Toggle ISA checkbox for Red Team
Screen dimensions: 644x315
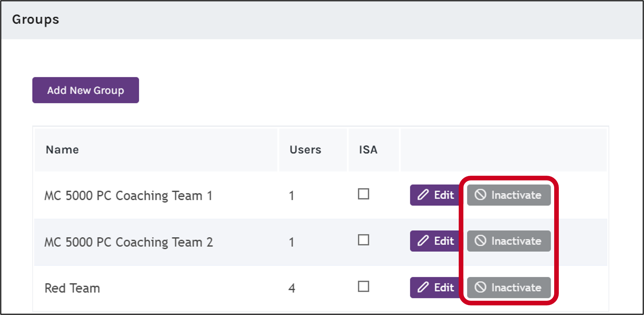tap(364, 286)
